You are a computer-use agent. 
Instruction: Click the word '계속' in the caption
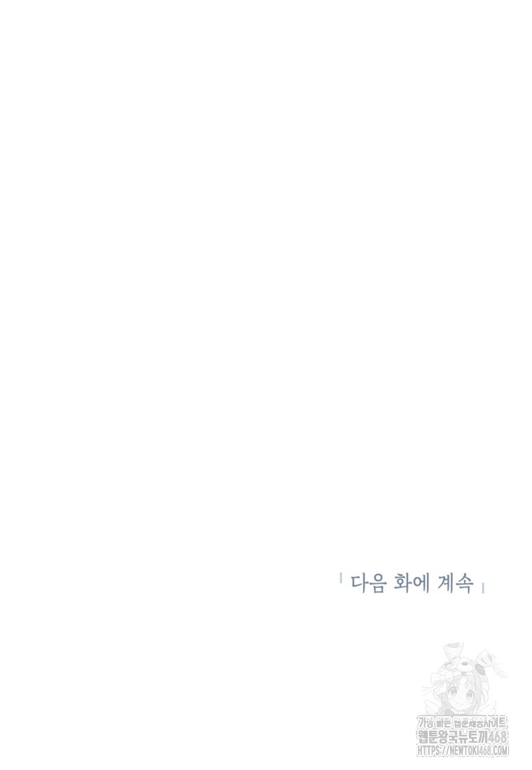457,583
